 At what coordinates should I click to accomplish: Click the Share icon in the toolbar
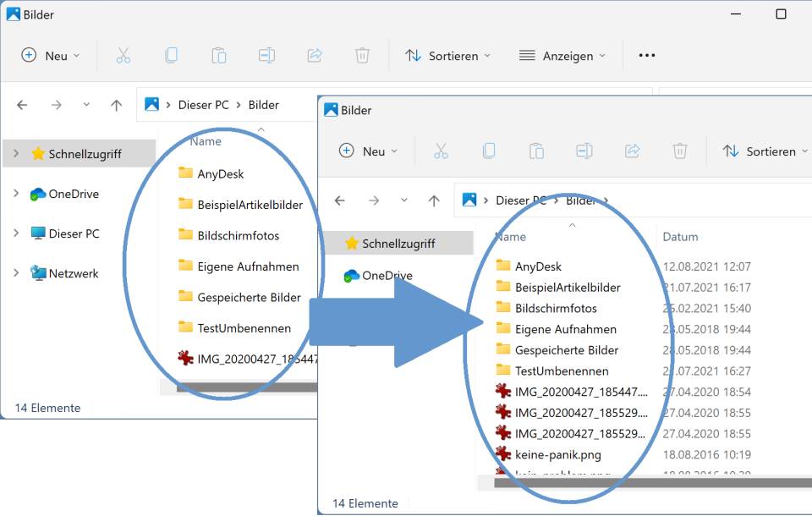click(315, 55)
